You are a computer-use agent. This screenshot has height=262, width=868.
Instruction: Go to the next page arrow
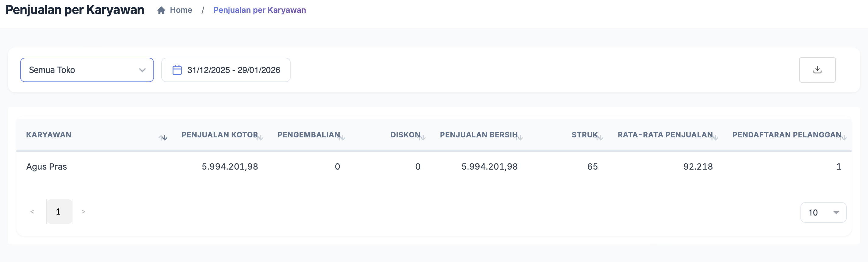point(83,212)
